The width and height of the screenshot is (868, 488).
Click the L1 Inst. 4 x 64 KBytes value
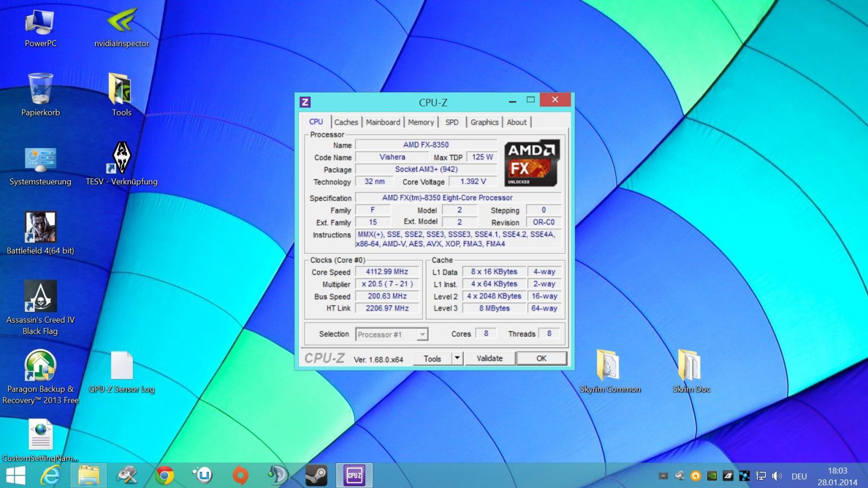pyautogui.click(x=494, y=284)
